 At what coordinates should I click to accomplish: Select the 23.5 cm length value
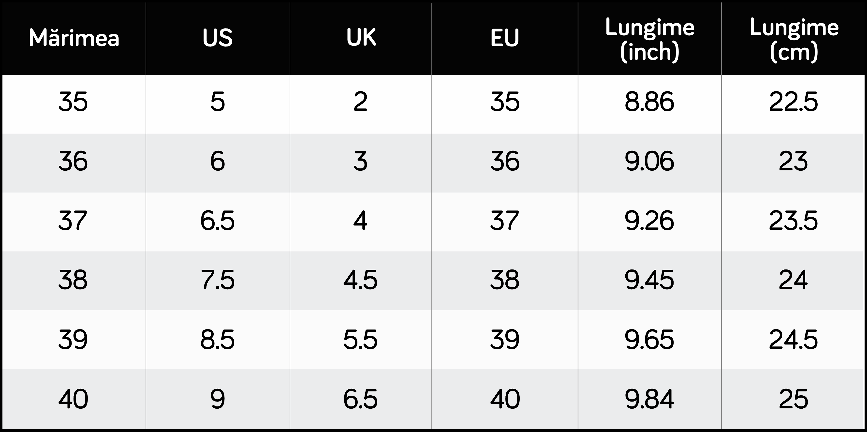coord(794,221)
